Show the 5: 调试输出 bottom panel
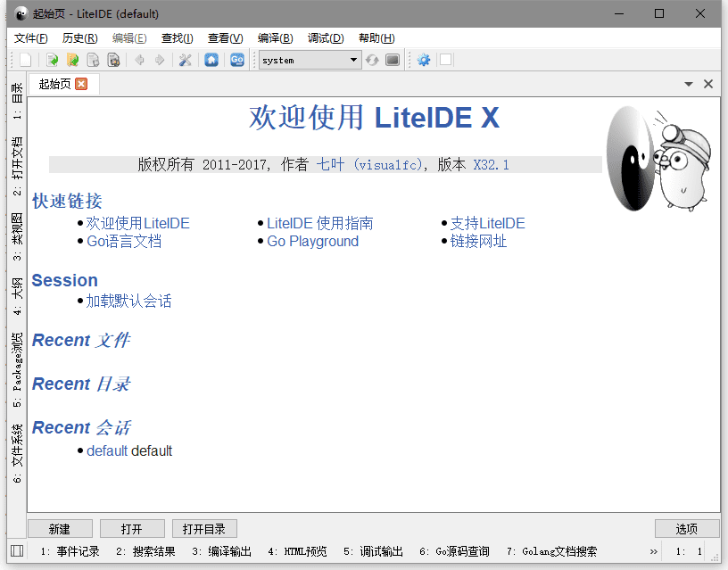This screenshot has width=728, height=570. (373, 551)
